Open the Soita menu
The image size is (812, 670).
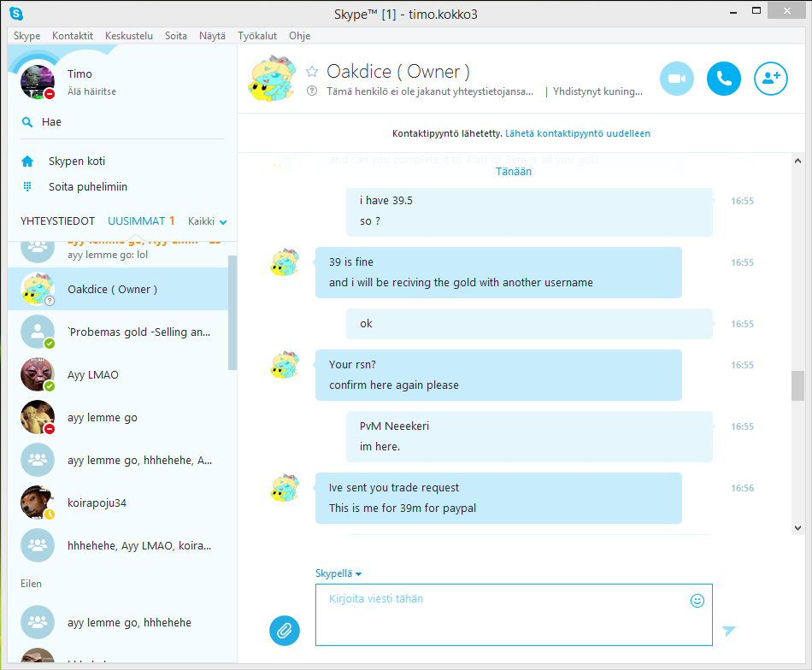176,36
